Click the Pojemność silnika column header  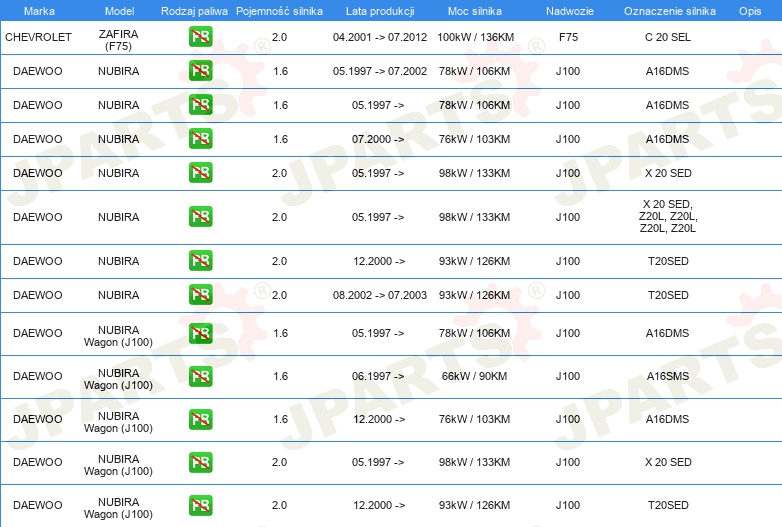tap(279, 11)
